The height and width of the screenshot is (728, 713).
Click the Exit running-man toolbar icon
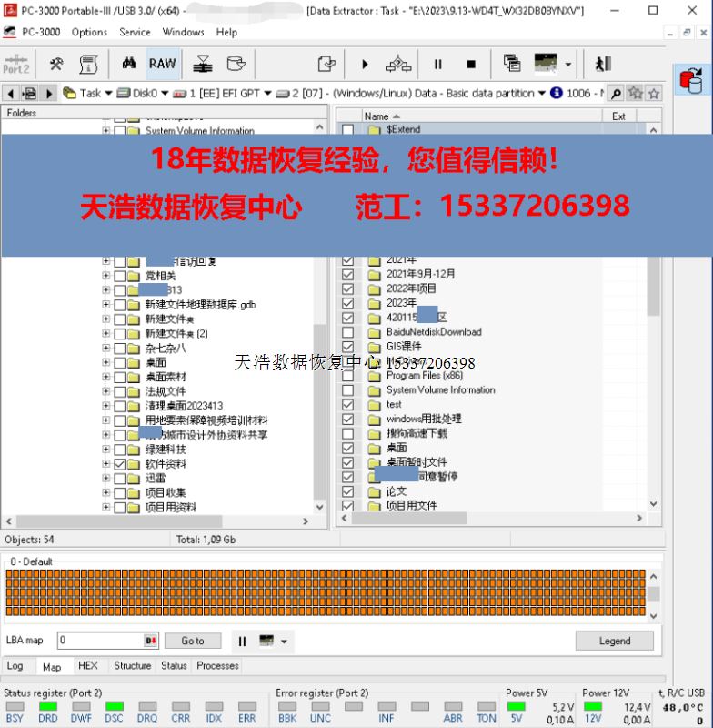tap(602, 64)
